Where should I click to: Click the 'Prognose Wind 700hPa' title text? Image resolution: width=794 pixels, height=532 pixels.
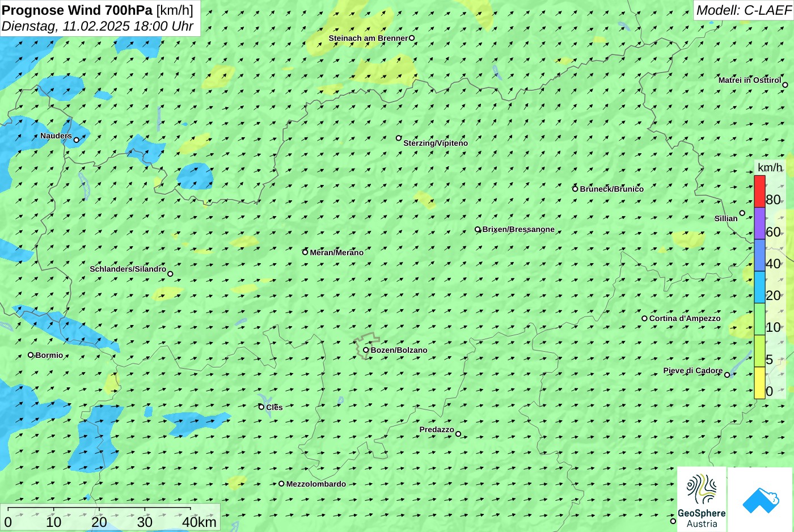click(78, 10)
